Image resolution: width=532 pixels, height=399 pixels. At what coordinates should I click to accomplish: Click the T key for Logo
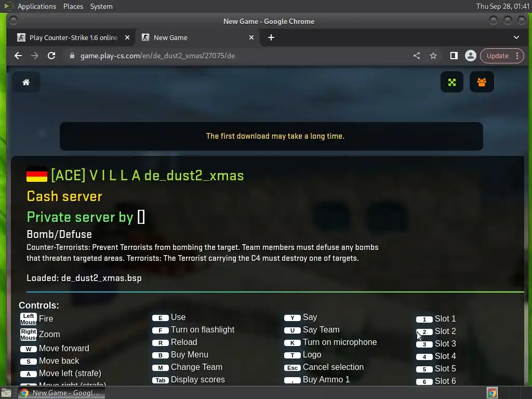pos(292,355)
